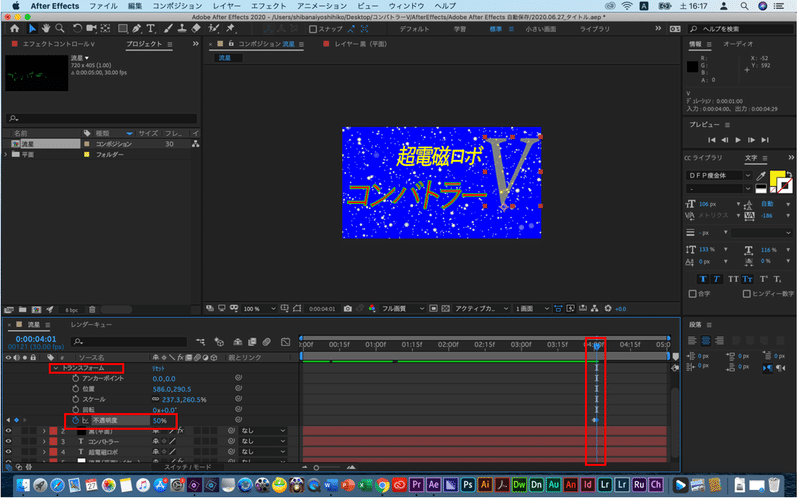Select the Hand tool
This screenshot has width=800, height=499.
[x=46, y=29]
